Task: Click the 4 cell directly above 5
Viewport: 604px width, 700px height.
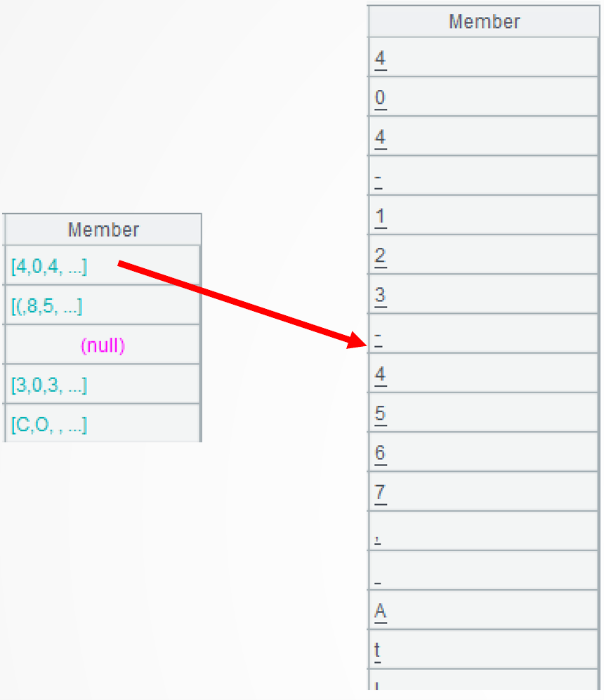Action: point(381,374)
